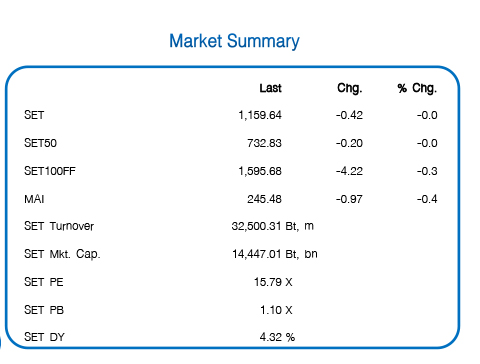Click the Market Summary heading
Screen dimensions: 480x364
point(234,42)
